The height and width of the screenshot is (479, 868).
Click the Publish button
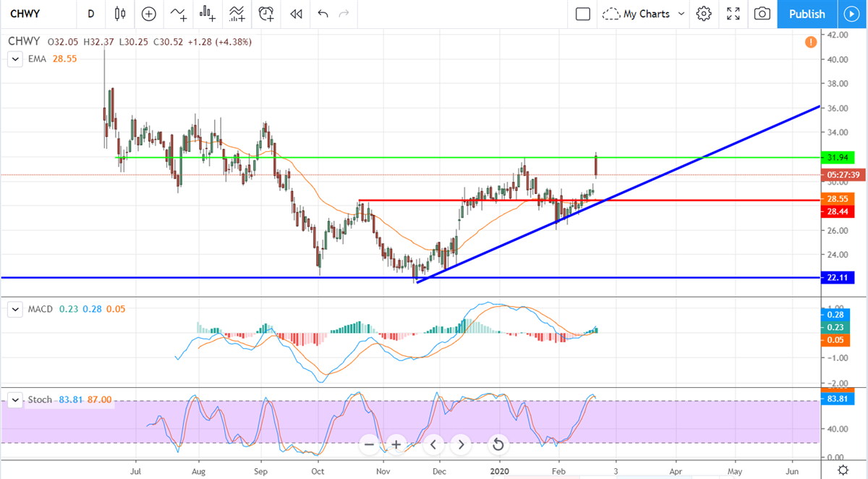tap(807, 14)
